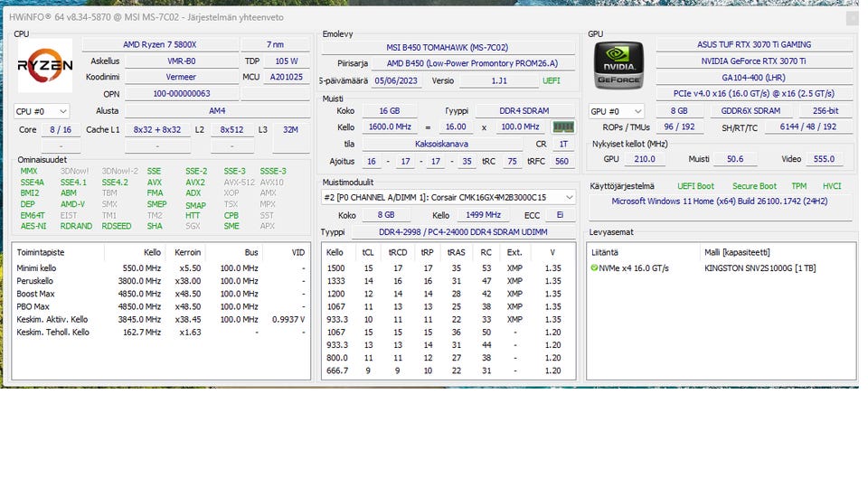This screenshot has height=488, width=868.
Task: Click the UEFI Boot indicator
Action: tap(694, 186)
